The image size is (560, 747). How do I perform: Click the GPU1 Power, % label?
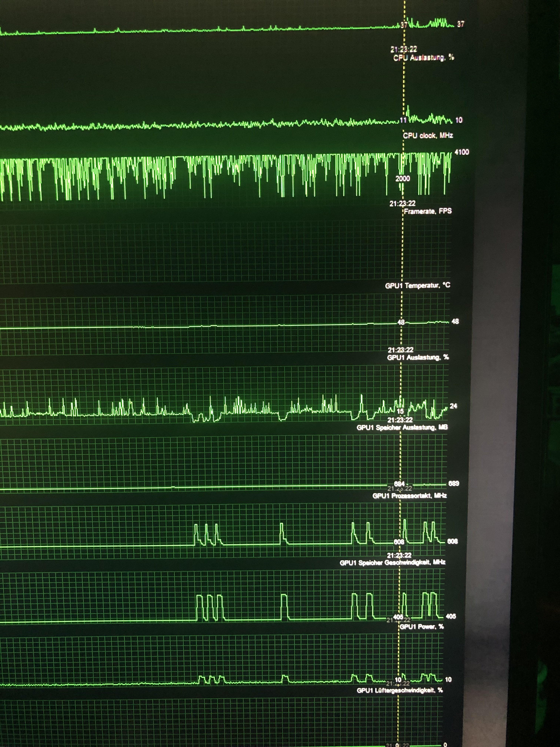coord(422,627)
